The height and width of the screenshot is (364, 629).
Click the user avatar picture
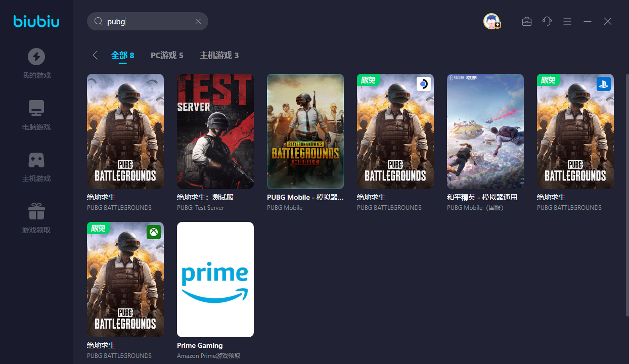coord(491,21)
